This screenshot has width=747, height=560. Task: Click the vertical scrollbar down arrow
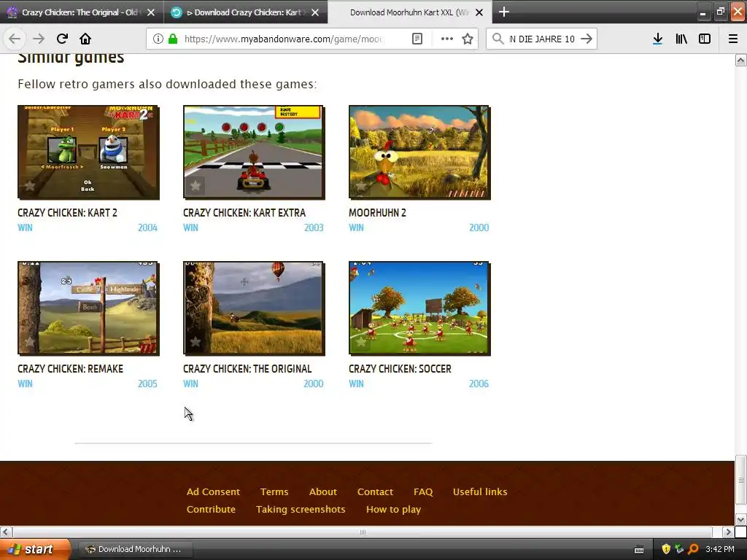coord(740,519)
